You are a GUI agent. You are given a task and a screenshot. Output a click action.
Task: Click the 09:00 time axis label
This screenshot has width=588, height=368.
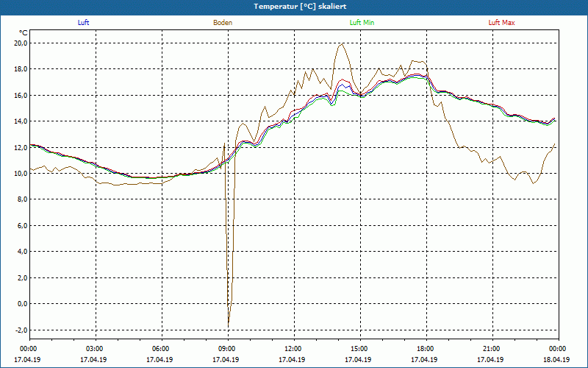(x=229, y=349)
